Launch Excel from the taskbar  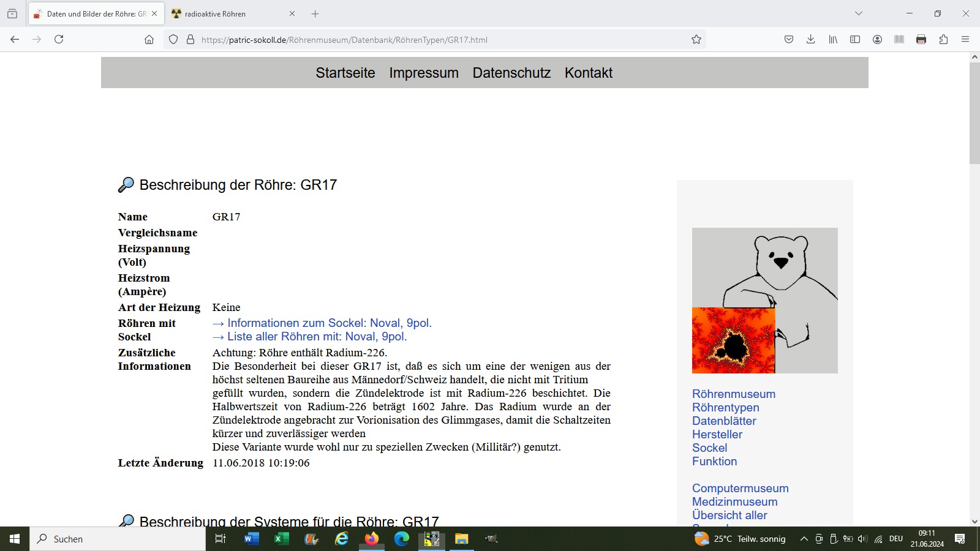tap(281, 539)
